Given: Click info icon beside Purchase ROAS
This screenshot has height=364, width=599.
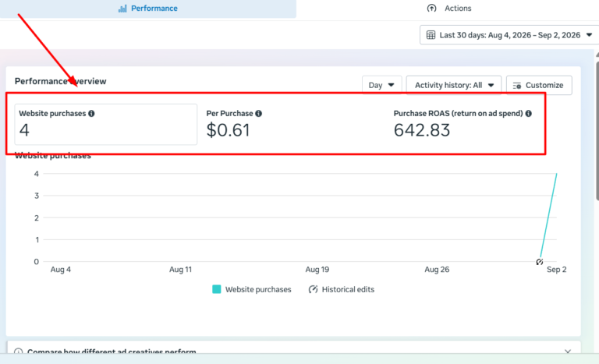Looking at the screenshot, I should (x=528, y=114).
